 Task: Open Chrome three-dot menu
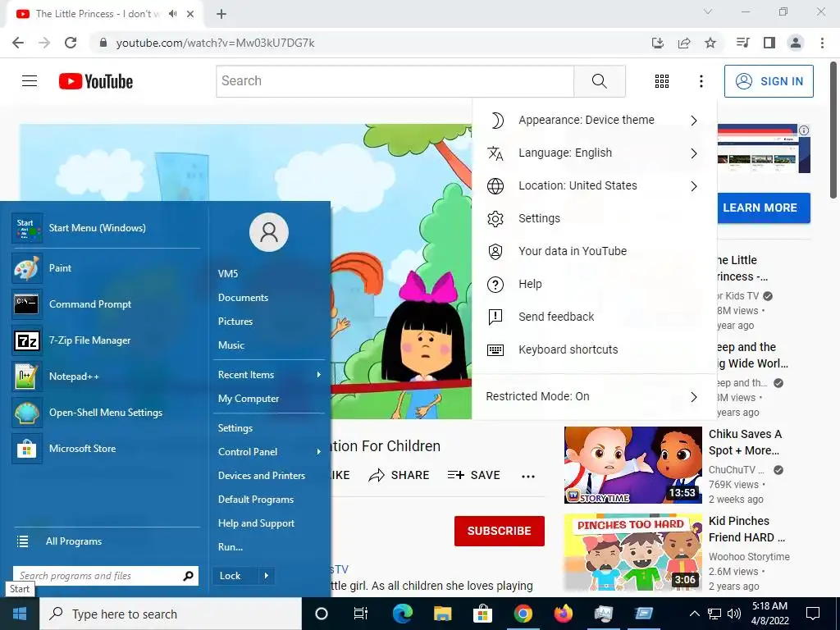822,43
